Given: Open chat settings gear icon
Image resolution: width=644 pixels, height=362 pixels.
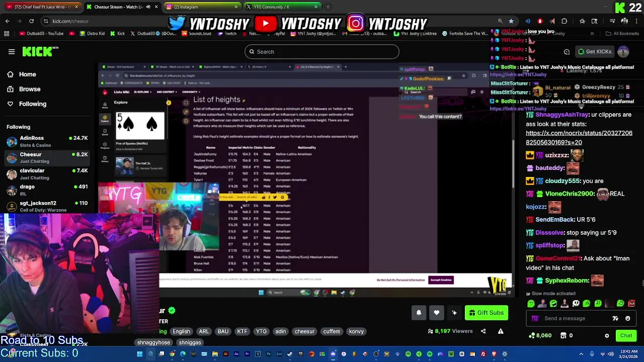Looking at the screenshot, I should click(607, 336).
